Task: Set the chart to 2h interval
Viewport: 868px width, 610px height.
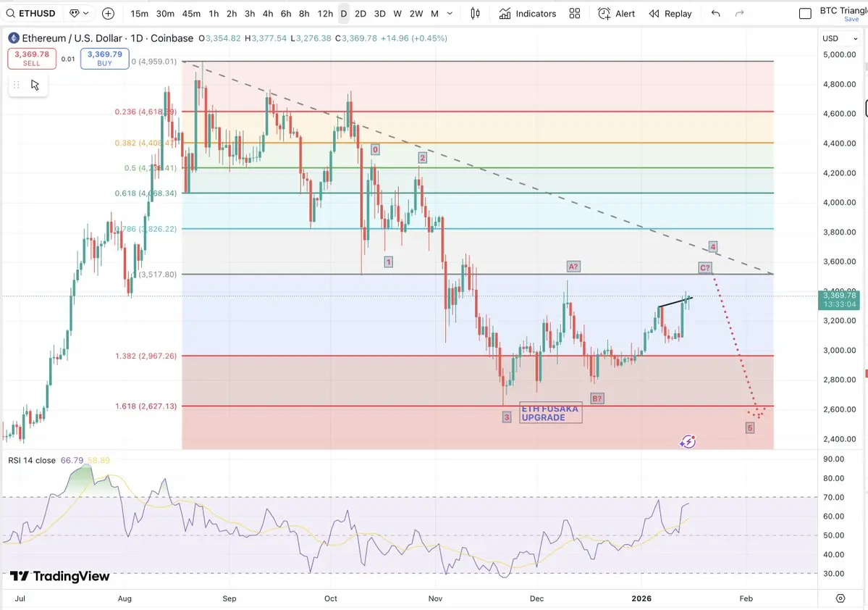Action: (x=232, y=13)
